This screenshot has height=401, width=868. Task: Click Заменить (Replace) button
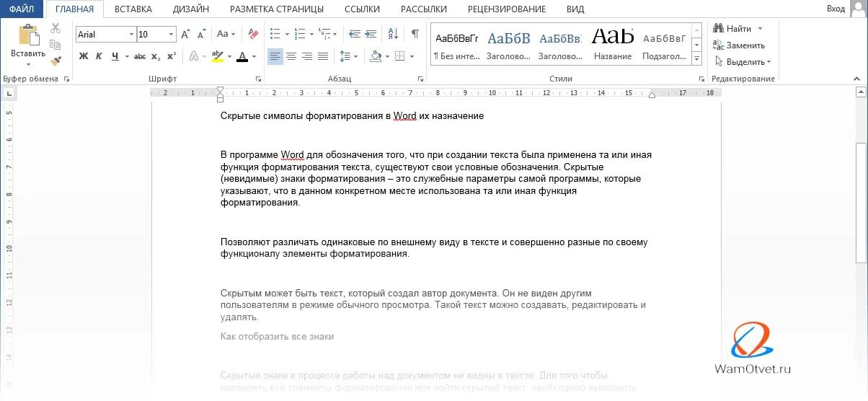pyautogui.click(x=739, y=45)
